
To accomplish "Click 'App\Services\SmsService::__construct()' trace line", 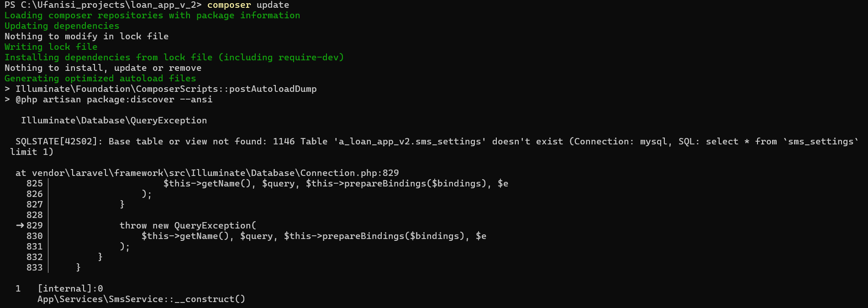I will tap(141, 299).
